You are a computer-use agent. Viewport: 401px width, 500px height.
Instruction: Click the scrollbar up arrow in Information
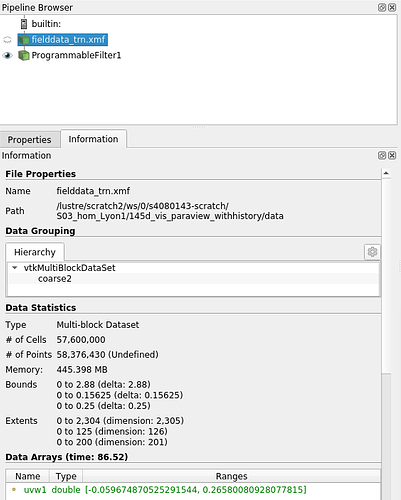(x=386, y=173)
